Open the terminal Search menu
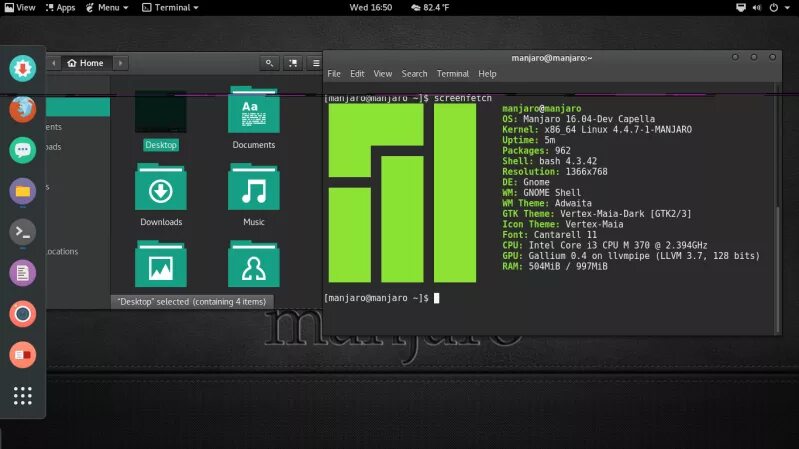The image size is (799, 449). [x=414, y=74]
